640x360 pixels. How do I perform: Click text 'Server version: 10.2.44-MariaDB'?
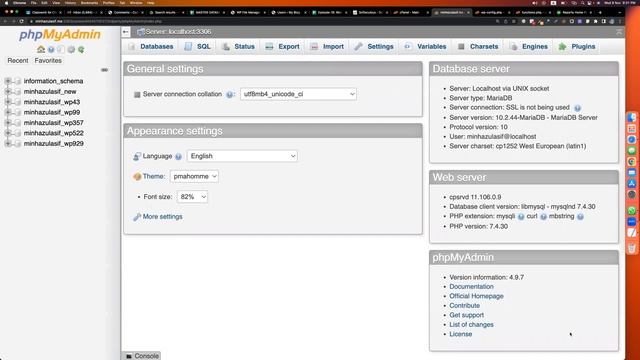(497, 118)
